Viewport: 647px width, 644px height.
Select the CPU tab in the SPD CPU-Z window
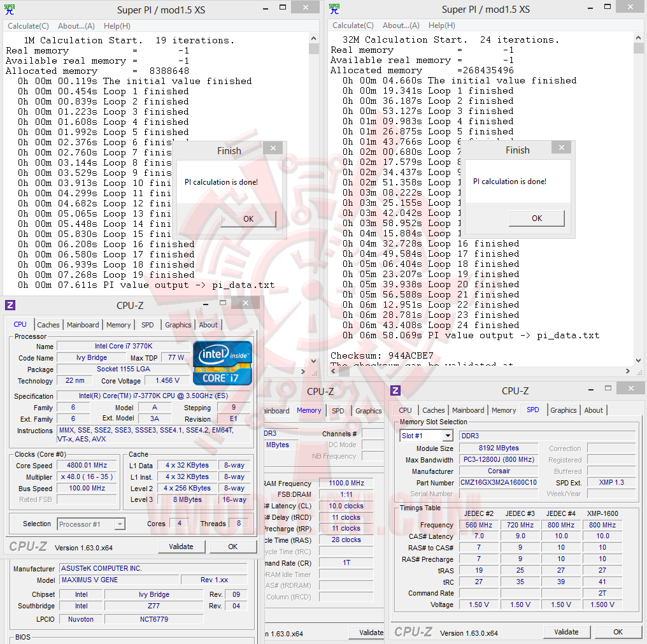click(405, 410)
